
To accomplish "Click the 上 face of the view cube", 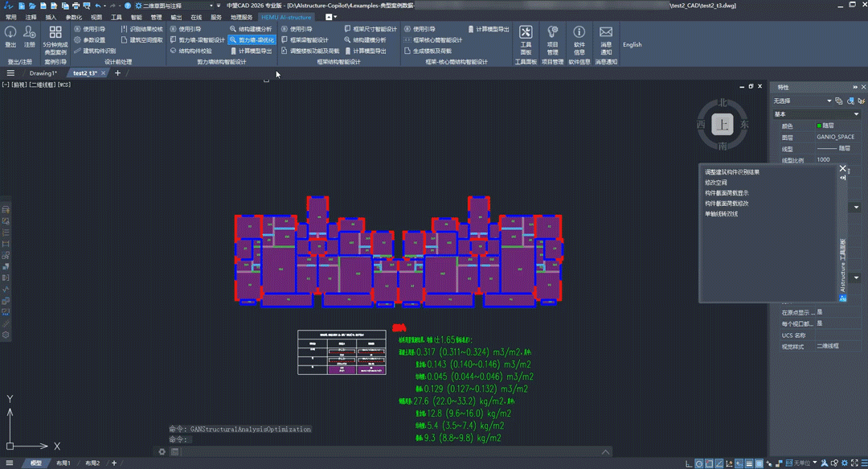I will click(x=723, y=125).
